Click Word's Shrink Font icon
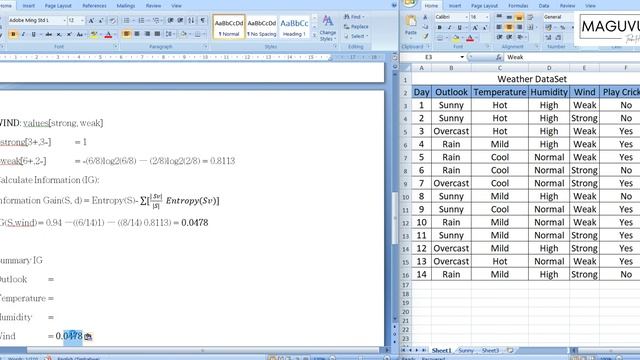Viewport: 640px width, 360px height. (101, 20)
